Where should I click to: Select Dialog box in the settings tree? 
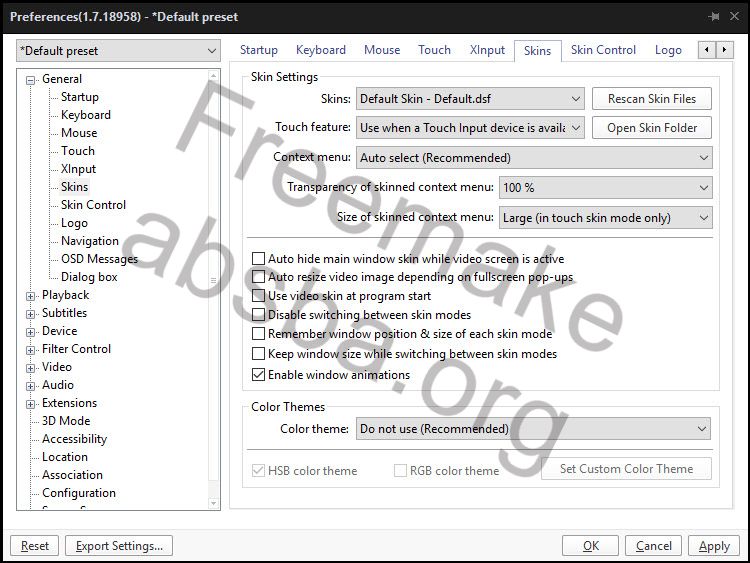click(89, 277)
